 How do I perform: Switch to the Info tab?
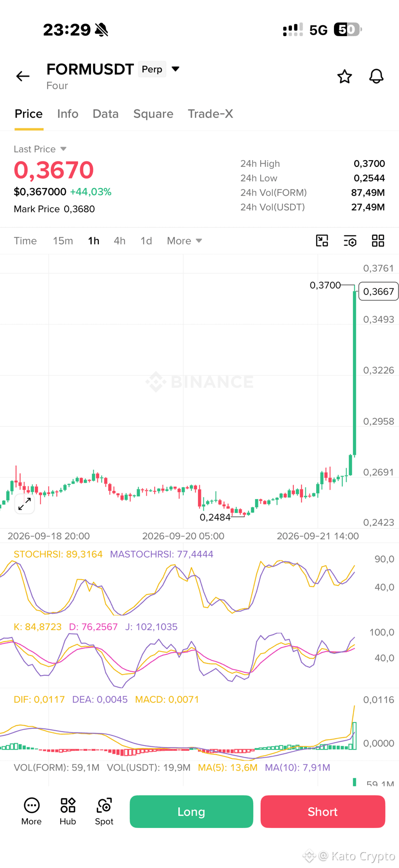67,114
